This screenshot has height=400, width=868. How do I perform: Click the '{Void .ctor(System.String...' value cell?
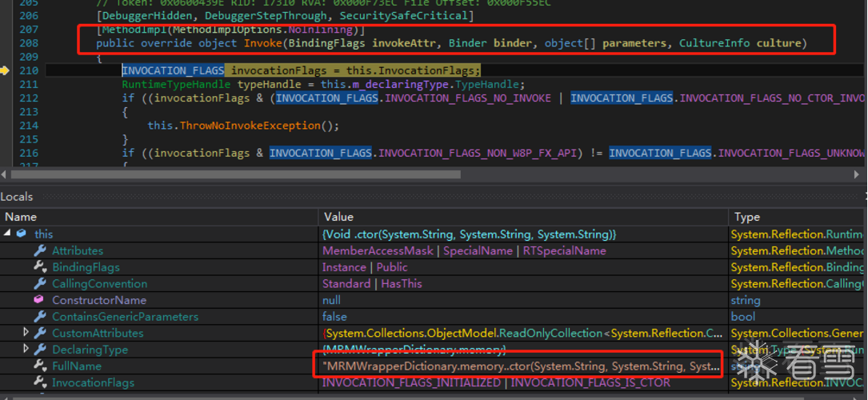click(x=469, y=234)
